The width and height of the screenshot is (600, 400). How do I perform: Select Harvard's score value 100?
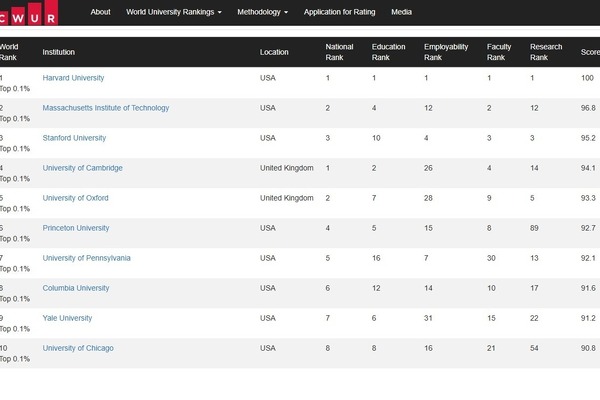click(x=587, y=78)
